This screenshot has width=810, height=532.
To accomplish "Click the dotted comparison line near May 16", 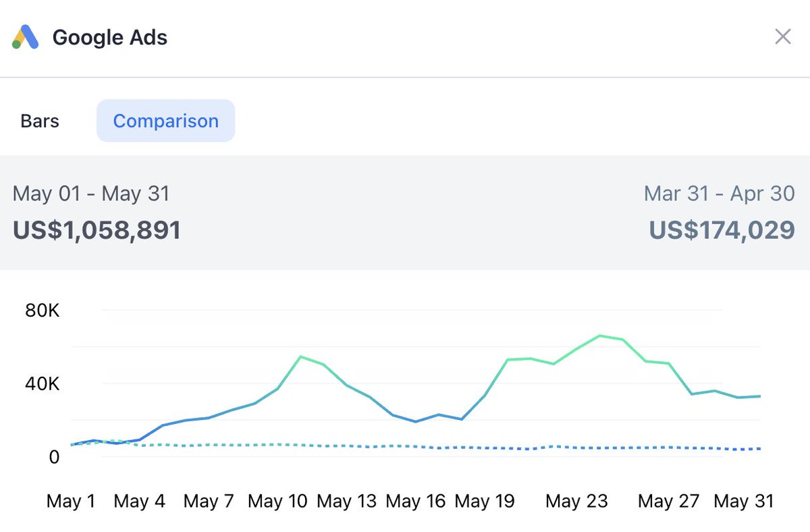I will tap(416, 446).
